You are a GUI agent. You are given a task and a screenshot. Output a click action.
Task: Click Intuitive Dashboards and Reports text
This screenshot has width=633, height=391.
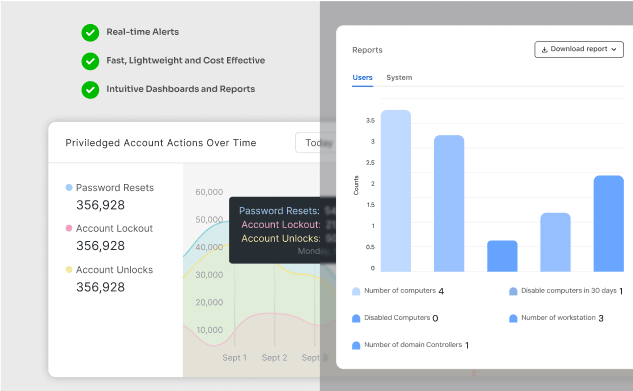(180, 89)
